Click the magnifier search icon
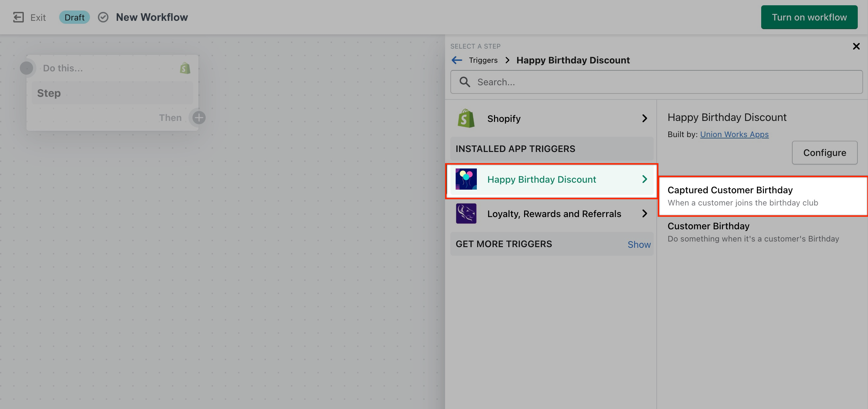The image size is (868, 409). point(465,82)
